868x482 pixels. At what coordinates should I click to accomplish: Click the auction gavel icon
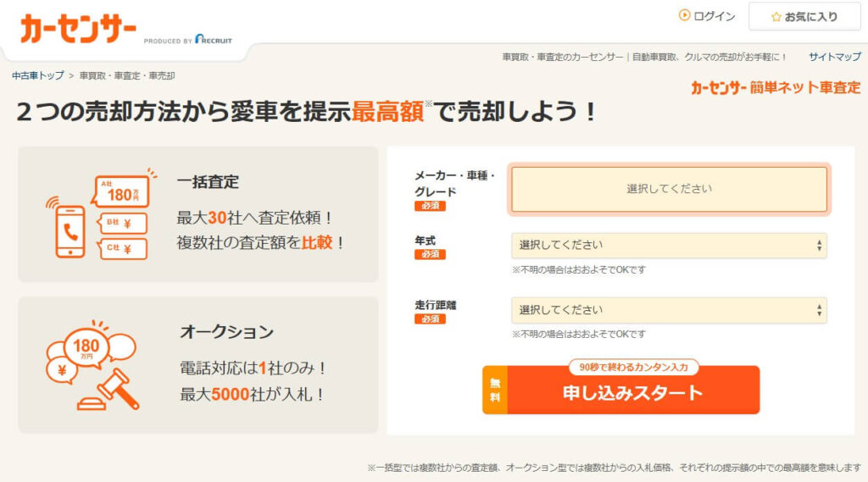92,365
